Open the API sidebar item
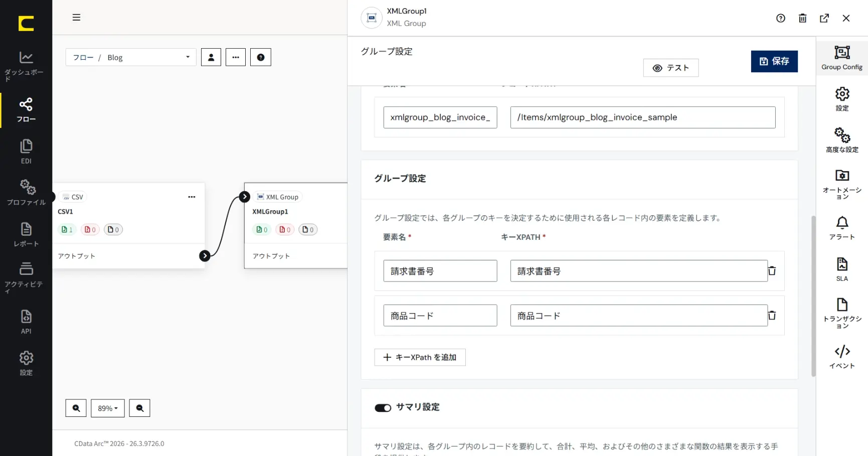The image size is (868, 456). 26,322
